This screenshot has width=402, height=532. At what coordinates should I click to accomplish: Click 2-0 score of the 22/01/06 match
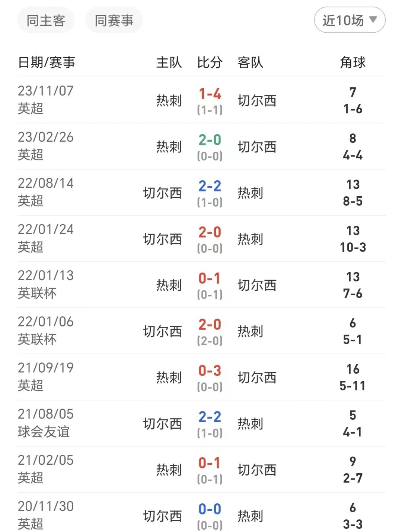[x=210, y=324]
